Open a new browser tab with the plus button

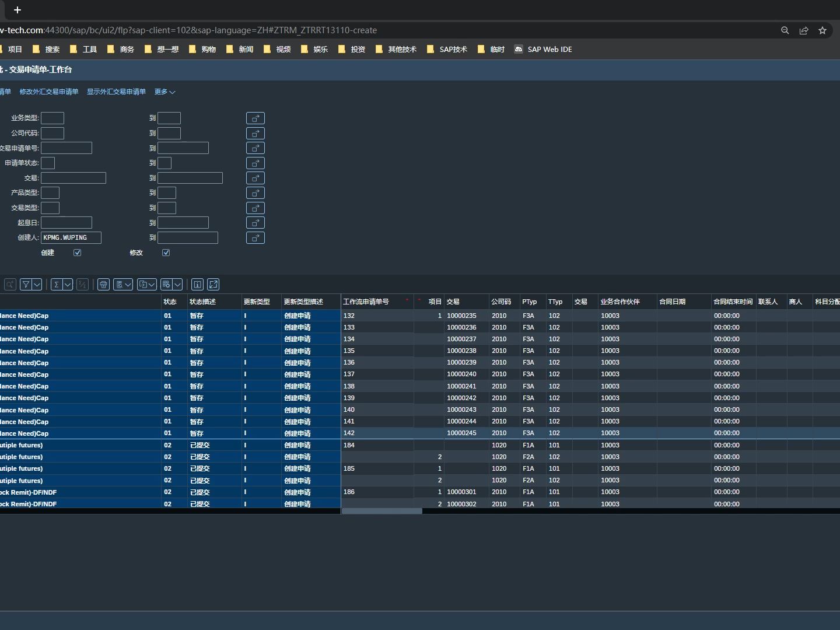17,10
